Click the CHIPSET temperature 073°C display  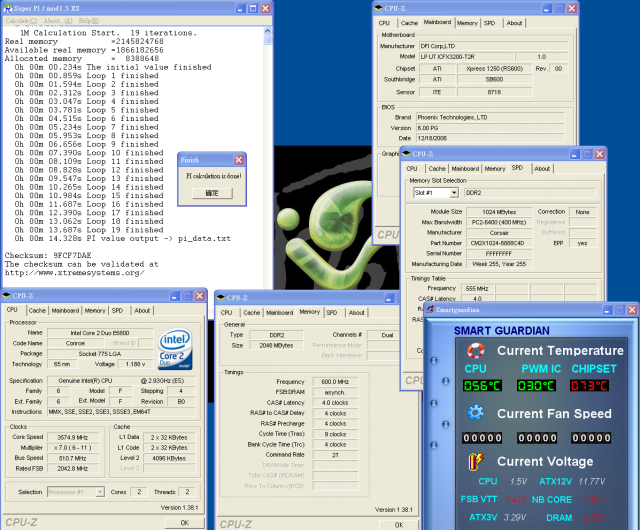[x=589, y=385]
